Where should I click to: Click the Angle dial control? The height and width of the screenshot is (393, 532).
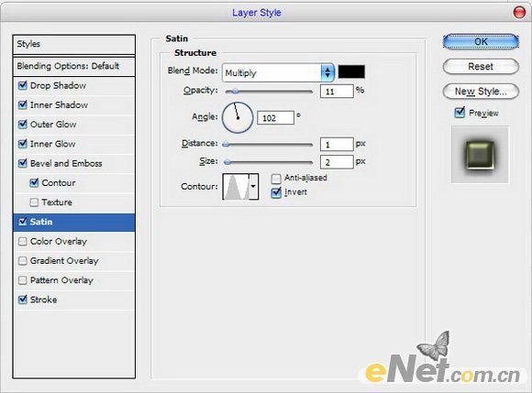[238, 117]
